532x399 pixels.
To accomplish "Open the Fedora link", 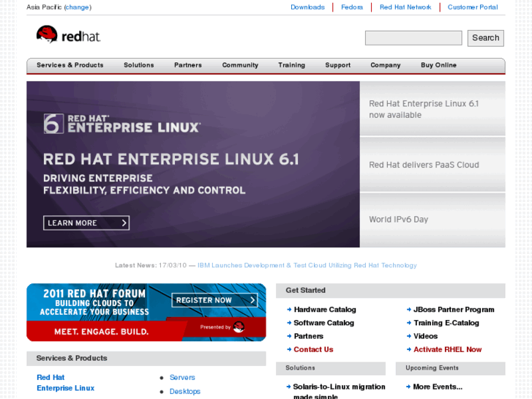I will 352,7.
